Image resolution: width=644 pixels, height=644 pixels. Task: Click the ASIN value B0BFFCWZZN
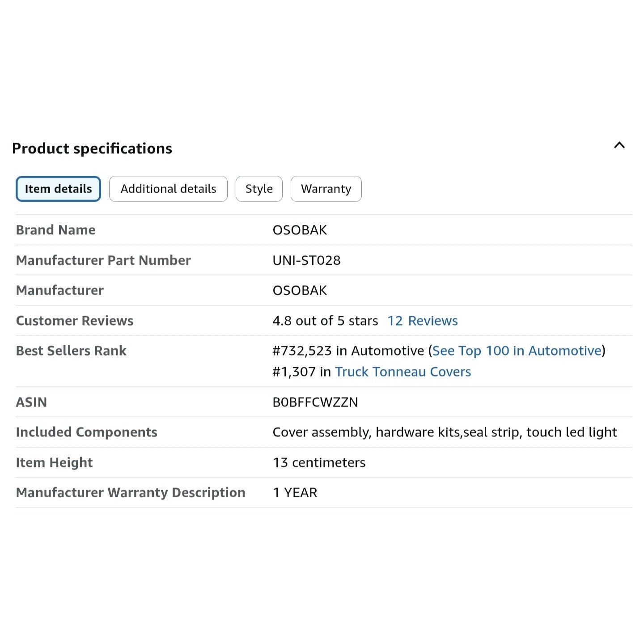tap(315, 402)
